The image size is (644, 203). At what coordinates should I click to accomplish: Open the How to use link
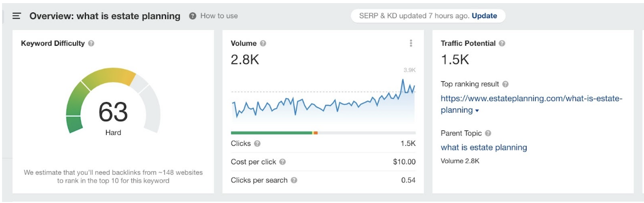pyautogui.click(x=219, y=16)
